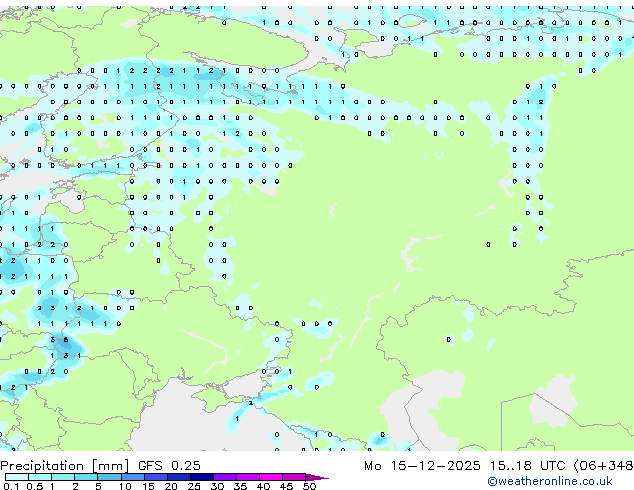Click the 2–5 mm legend color swatch
Screen dimensions: 634x490
click(86, 477)
